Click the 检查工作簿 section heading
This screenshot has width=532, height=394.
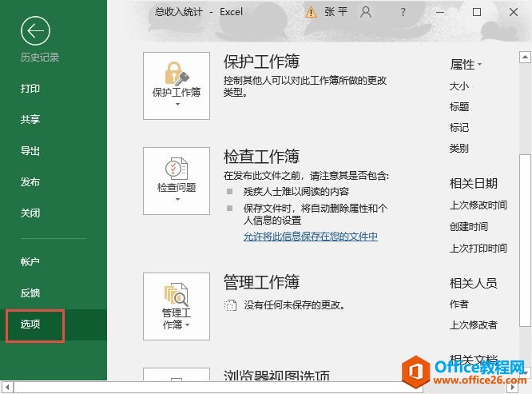coord(261,157)
